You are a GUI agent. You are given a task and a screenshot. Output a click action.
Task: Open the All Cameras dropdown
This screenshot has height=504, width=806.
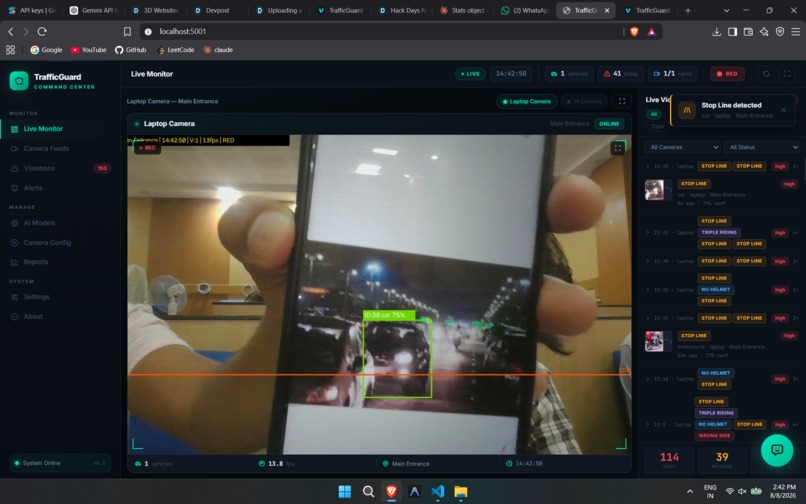click(x=683, y=148)
